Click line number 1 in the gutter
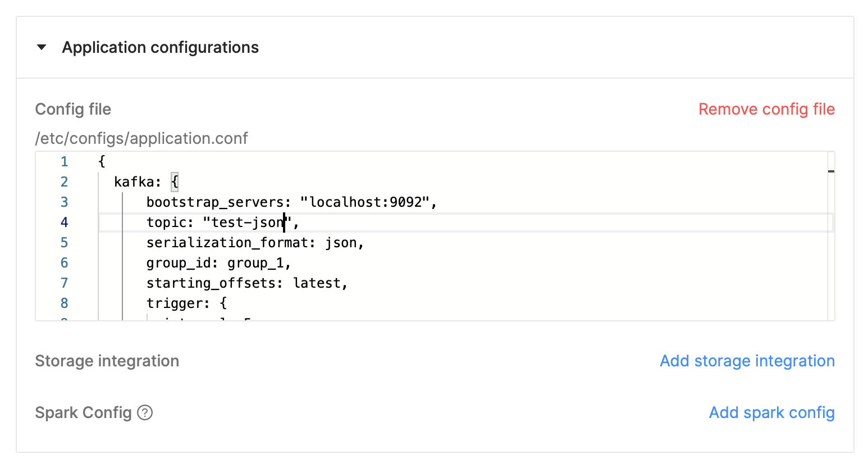The height and width of the screenshot is (472, 868). click(x=65, y=162)
